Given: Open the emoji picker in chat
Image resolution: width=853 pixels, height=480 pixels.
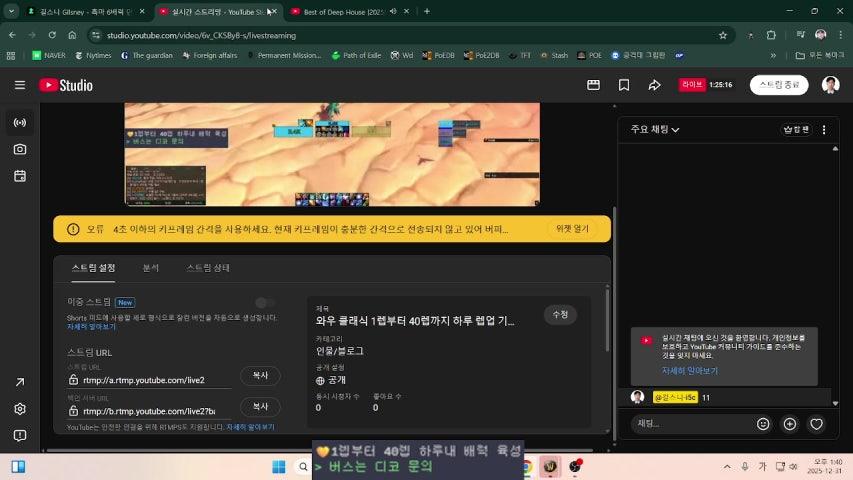Looking at the screenshot, I should [x=763, y=424].
